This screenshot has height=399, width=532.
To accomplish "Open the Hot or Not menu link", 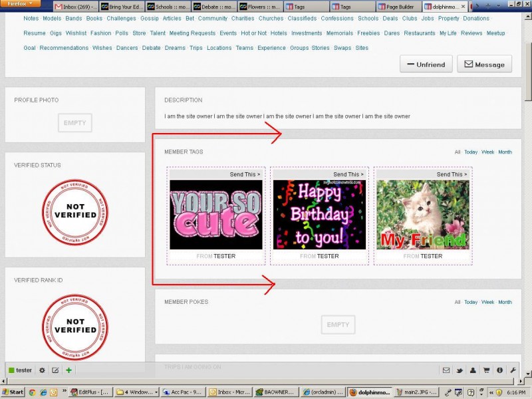I will coord(254,33).
